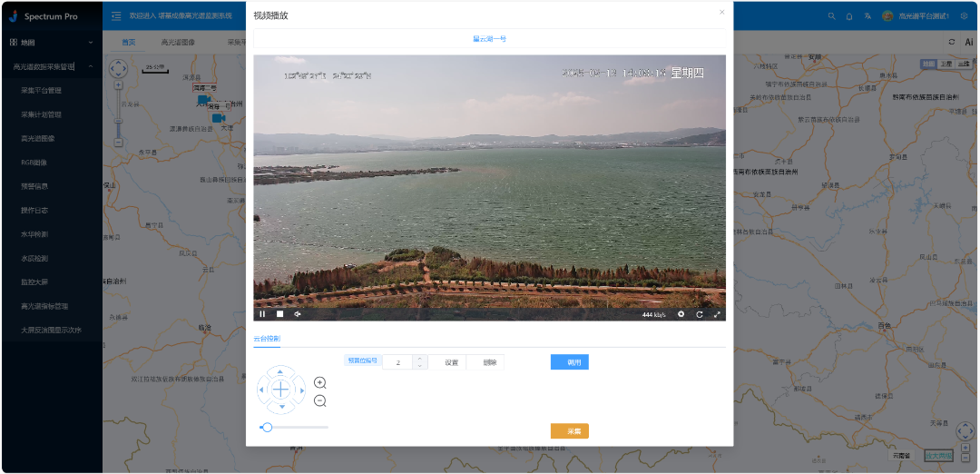This screenshot has height=474, width=980.
Task: Click the video record/snapshot icon
Action: click(681, 314)
